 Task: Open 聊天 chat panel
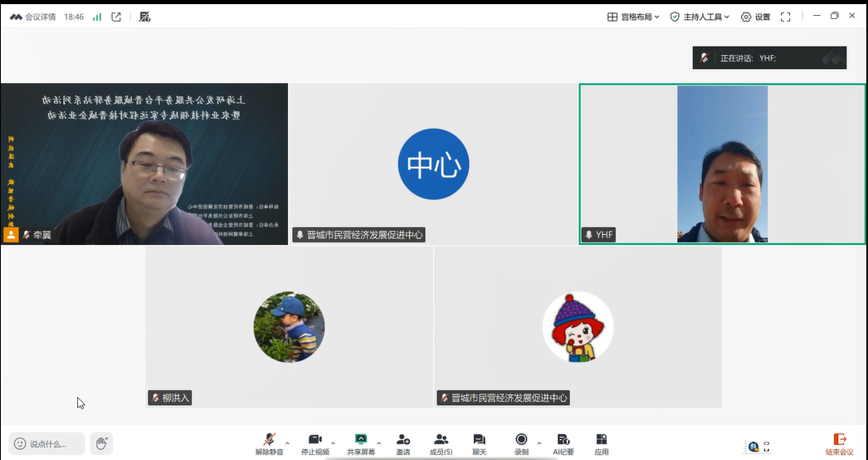click(480, 444)
